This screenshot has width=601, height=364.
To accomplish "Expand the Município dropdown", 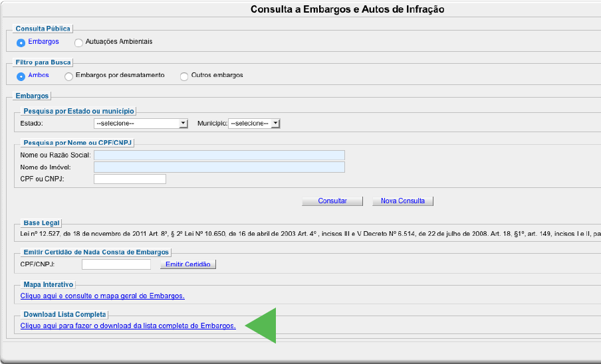I will pyautogui.click(x=254, y=124).
